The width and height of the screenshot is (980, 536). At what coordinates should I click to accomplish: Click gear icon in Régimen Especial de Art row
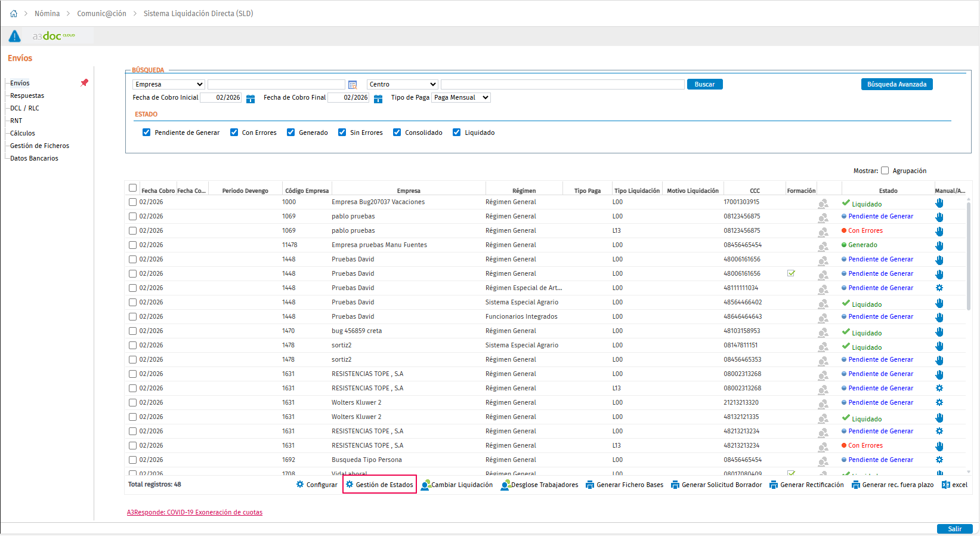pos(939,288)
